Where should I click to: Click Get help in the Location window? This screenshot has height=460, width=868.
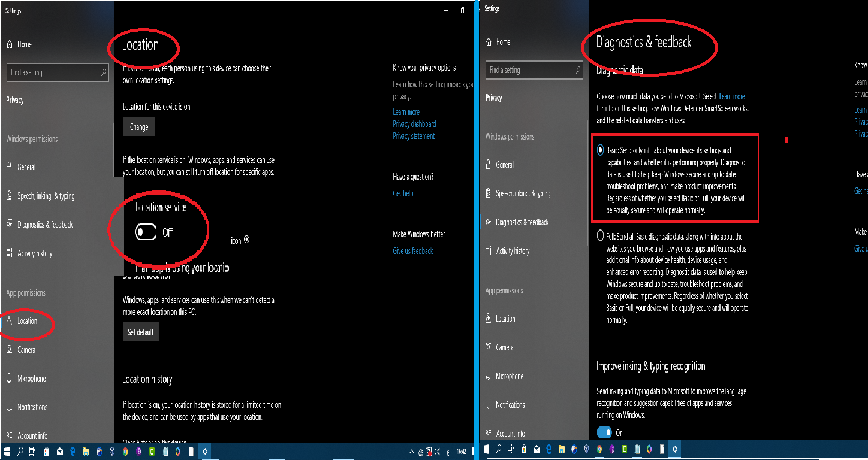point(403,193)
